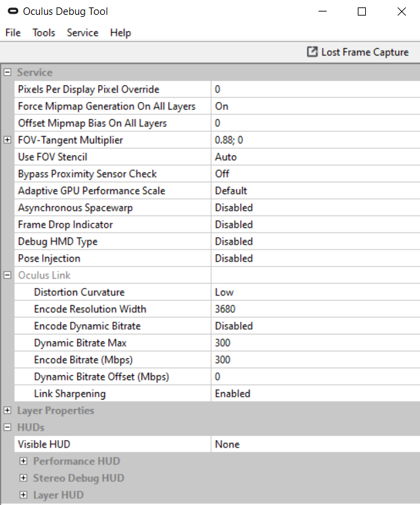Change Asynchronous Spacewarp Disabled value

[x=316, y=208]
